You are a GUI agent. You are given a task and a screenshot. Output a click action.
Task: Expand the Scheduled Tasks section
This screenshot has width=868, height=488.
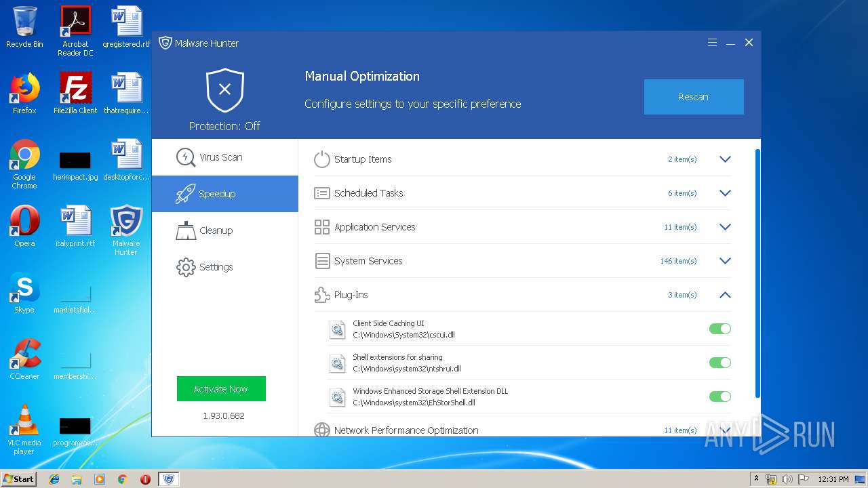[x=725, y=193]
